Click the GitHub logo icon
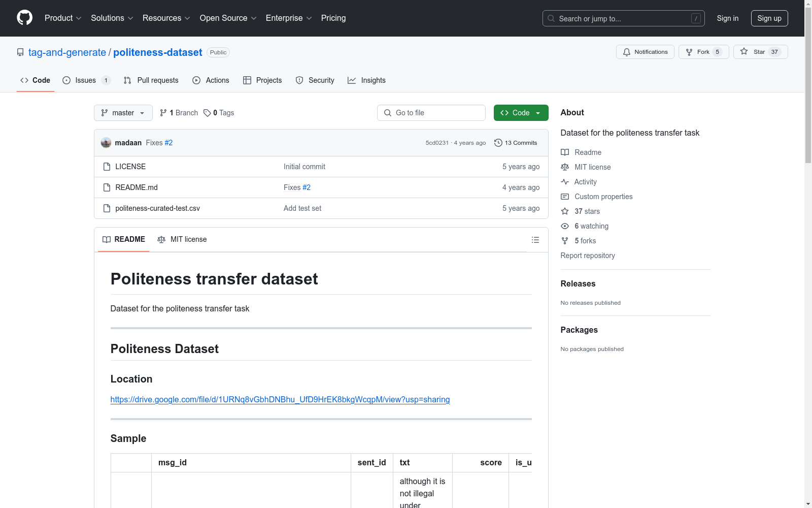The height and width of the screenshot is (508, 812). [24, 18]
